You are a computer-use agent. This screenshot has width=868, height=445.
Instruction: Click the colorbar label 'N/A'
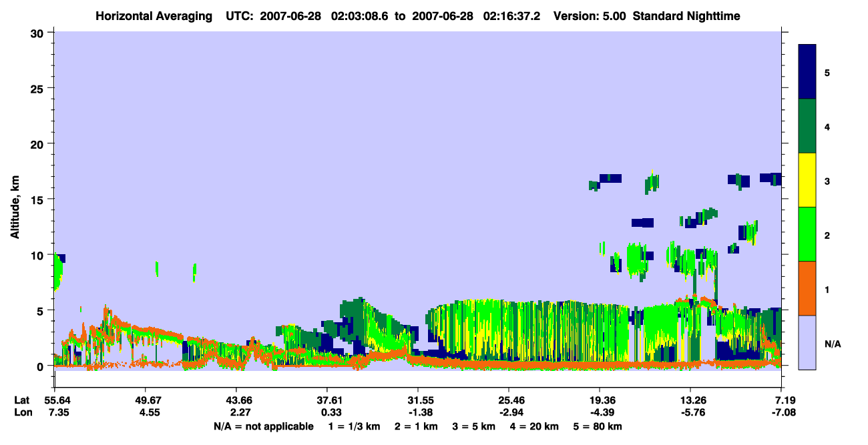833,344
